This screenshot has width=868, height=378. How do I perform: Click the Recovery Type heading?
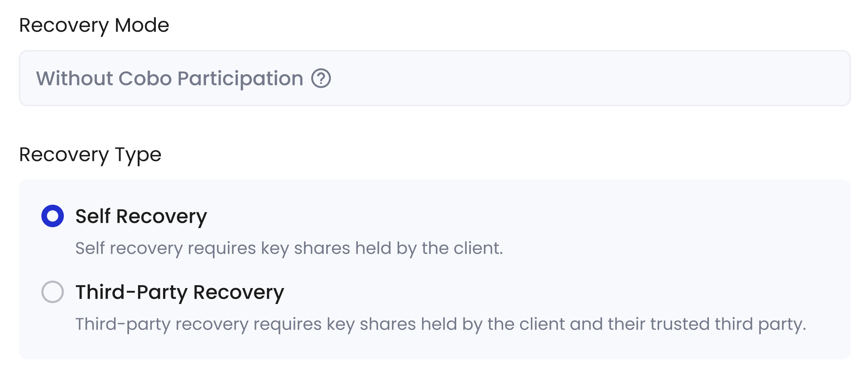coord(90,155)
